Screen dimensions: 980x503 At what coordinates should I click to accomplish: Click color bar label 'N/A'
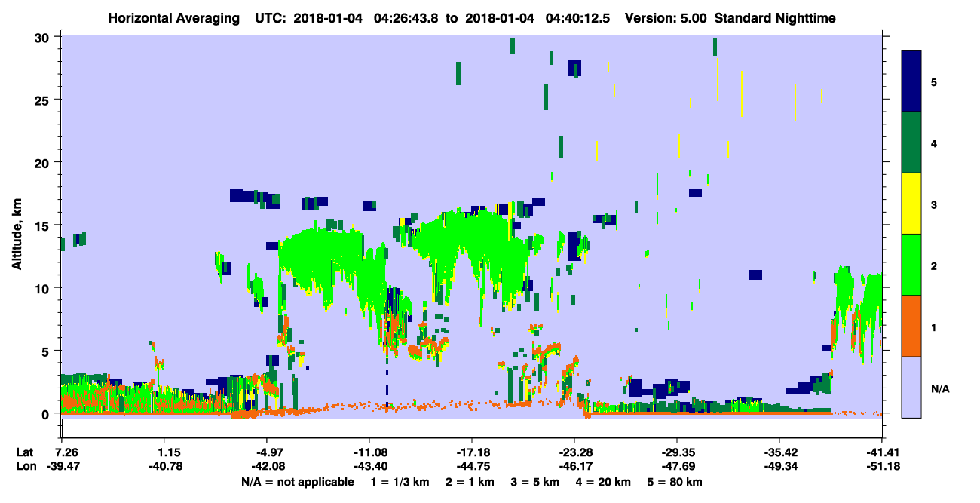click(x=940, y=388)
